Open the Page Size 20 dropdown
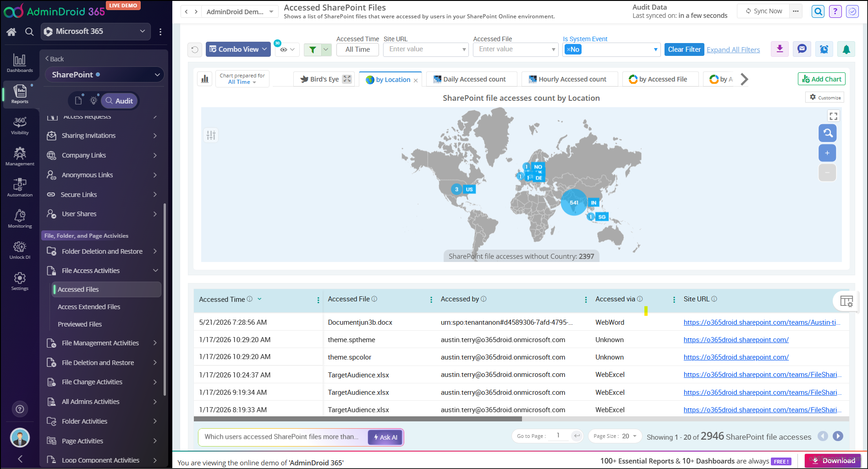The width and height of the screenshot is (868, 469). tap(615, 436)
